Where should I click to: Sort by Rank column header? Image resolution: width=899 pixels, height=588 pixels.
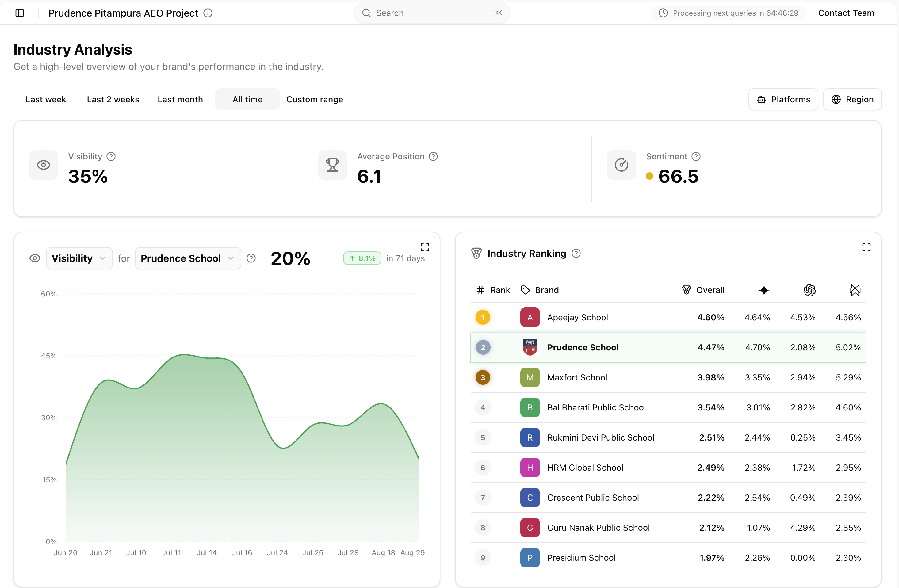[493, 290]
